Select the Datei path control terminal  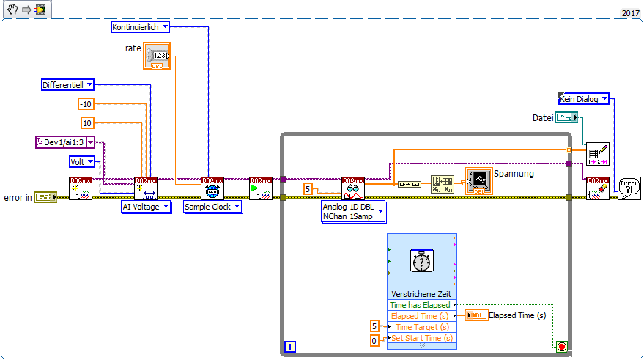tap(566, 117)
